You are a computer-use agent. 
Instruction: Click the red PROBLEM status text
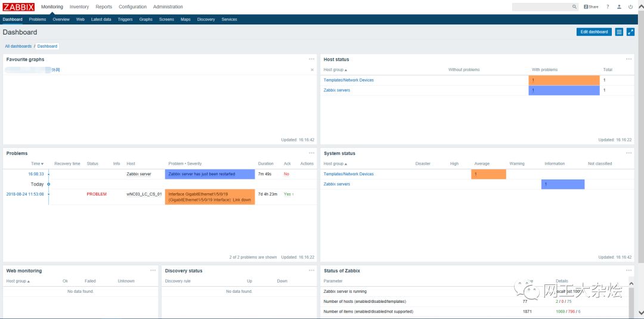tap(97, 194)
